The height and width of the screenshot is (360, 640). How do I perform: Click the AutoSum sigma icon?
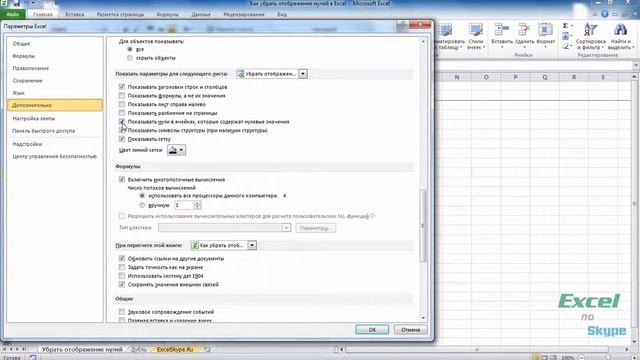click(x=565, y=26)
